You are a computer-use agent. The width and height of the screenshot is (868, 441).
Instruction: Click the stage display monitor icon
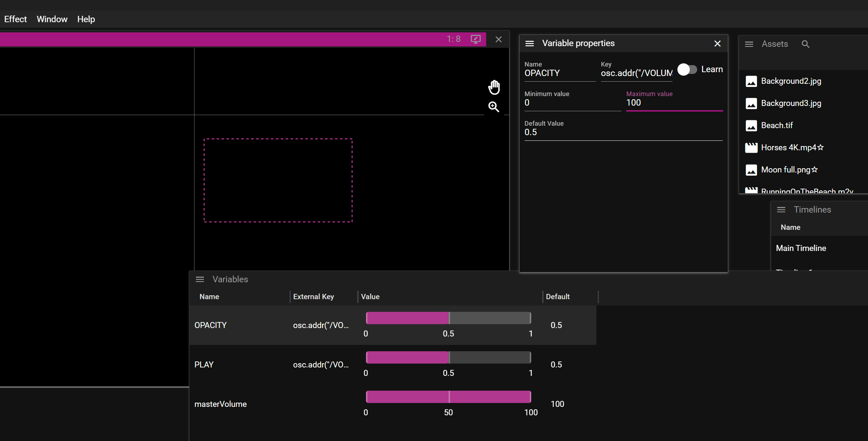point(476,39)
